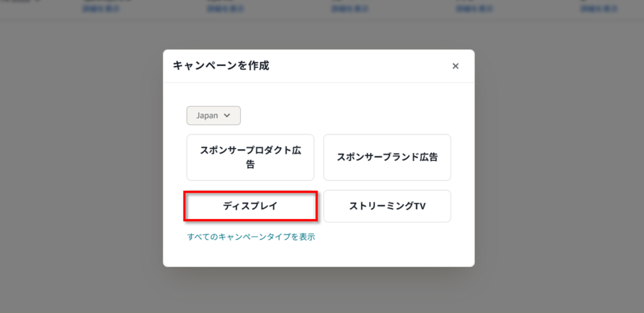Viewport: 644px width, 313px height.
Task: Start a Sponsored Brands ad campaign
Action: (x=387, y=157)
